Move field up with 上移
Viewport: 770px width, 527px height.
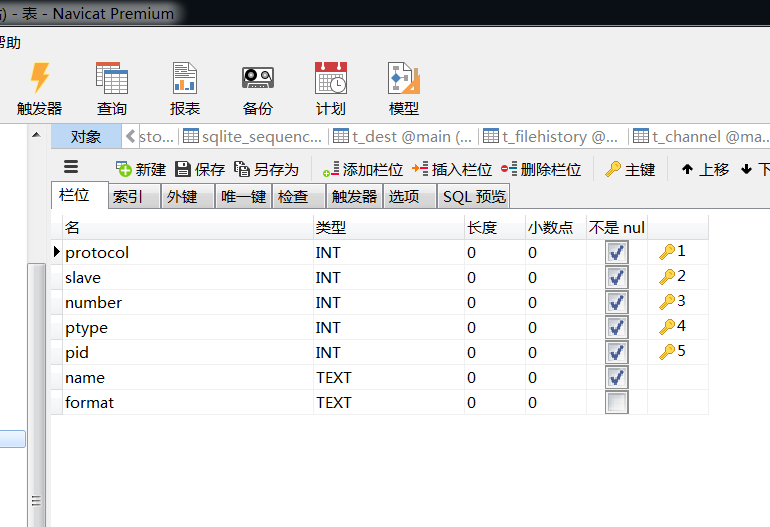[x=705, y=169]
